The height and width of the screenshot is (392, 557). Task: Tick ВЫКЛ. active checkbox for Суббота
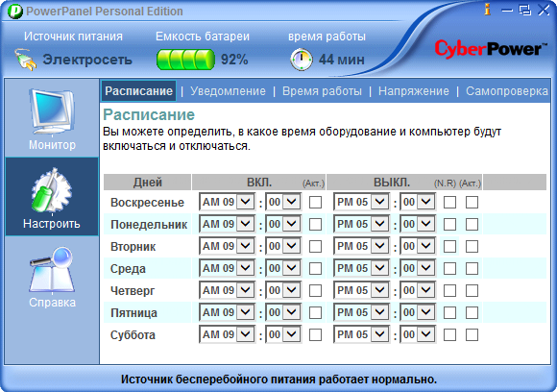[472, 334]
